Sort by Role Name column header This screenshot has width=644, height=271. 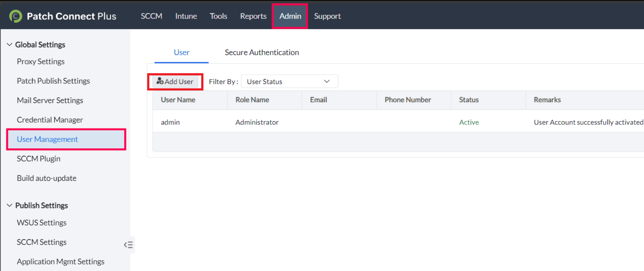pos(252,100)
